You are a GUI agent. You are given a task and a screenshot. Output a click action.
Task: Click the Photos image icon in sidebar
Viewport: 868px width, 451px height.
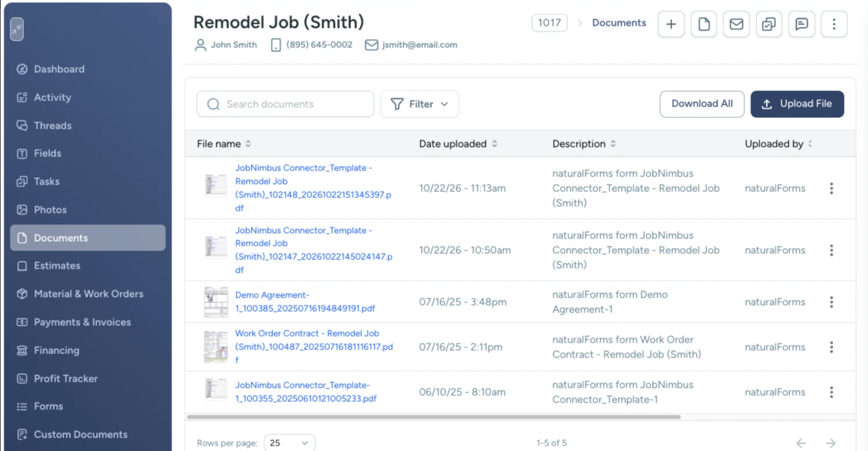(22, 210)
